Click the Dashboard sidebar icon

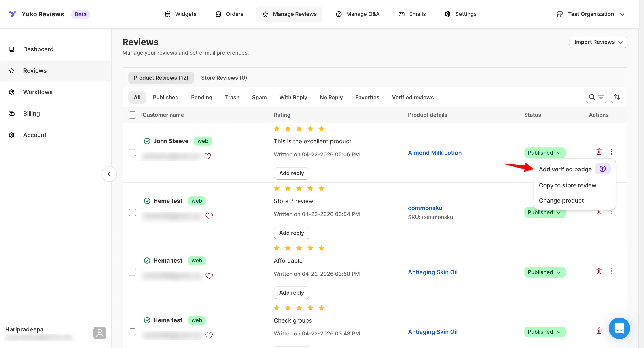tap(12, 49)
